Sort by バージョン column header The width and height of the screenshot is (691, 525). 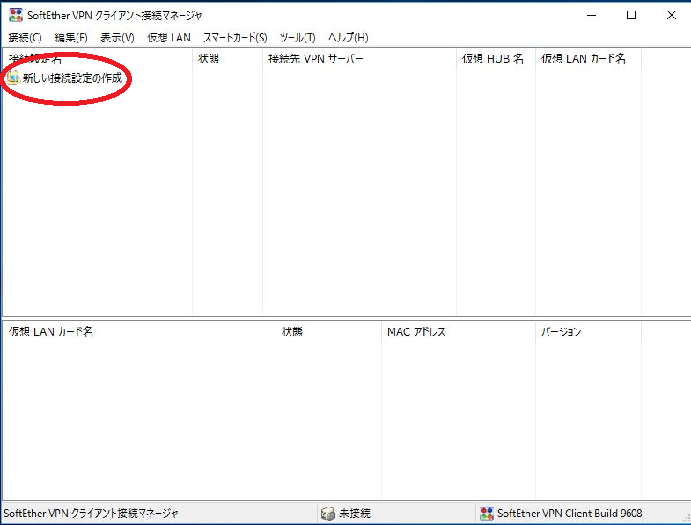(x=588, y=331)
